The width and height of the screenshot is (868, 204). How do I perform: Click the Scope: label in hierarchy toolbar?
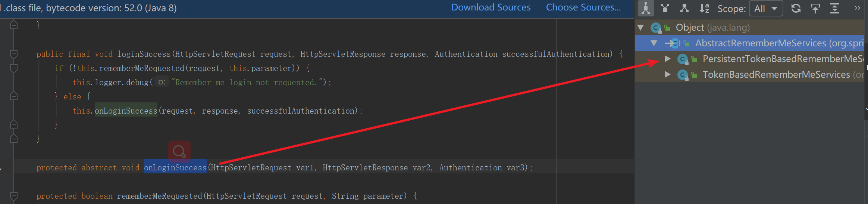pyautogui.click(x=731, y=9)
